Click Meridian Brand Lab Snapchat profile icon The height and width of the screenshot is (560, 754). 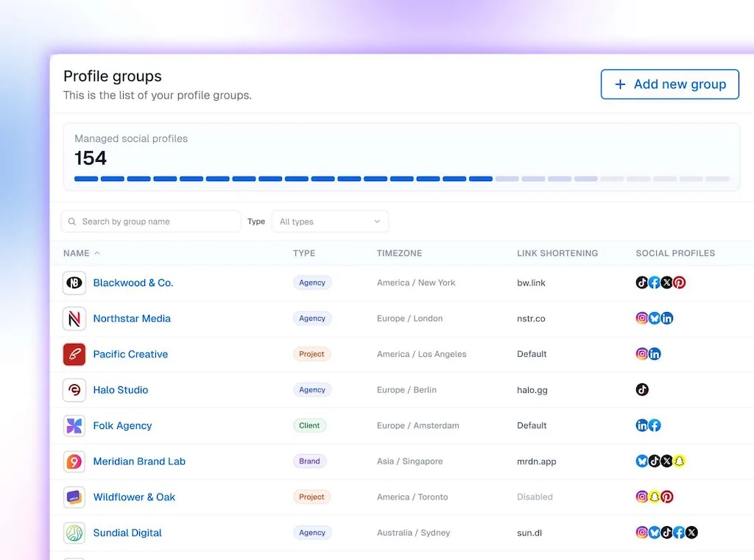pyautogui.click(x=679, y=461)
